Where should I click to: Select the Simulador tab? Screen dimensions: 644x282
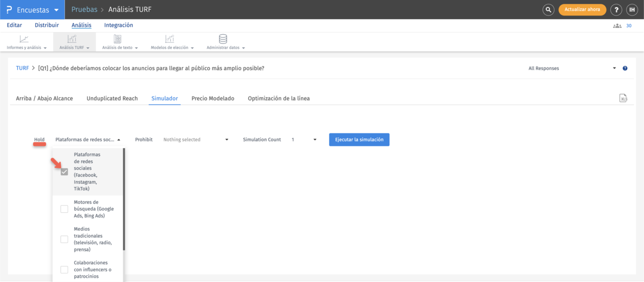[x=165, y=99]
